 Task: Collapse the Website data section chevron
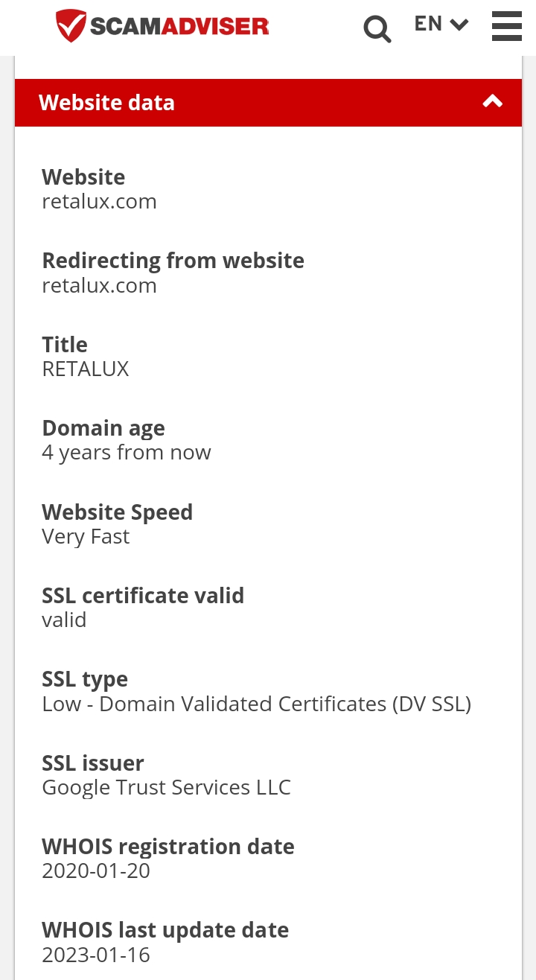click(493, 101)
